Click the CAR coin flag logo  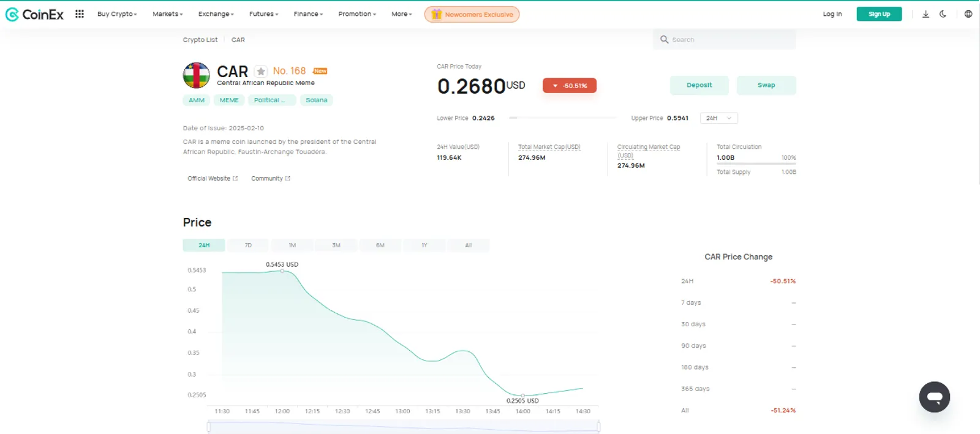(196, 75)
